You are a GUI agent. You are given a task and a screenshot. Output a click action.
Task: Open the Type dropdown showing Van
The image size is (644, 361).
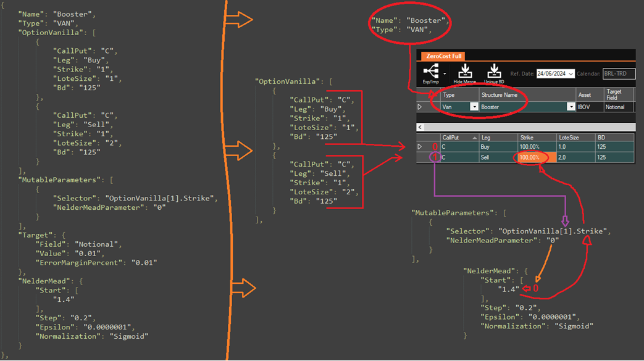[x=474, y=107]
